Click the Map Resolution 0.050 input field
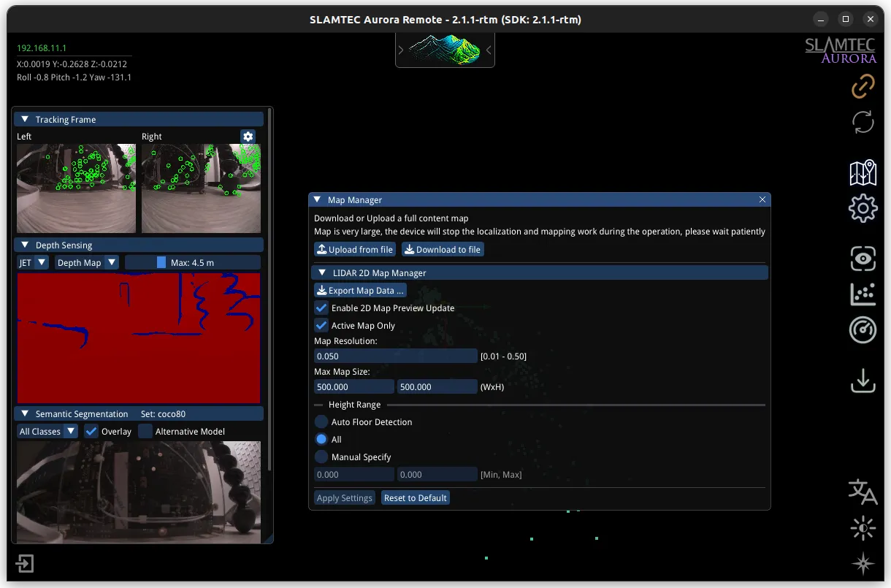 [x=395, y=356]
